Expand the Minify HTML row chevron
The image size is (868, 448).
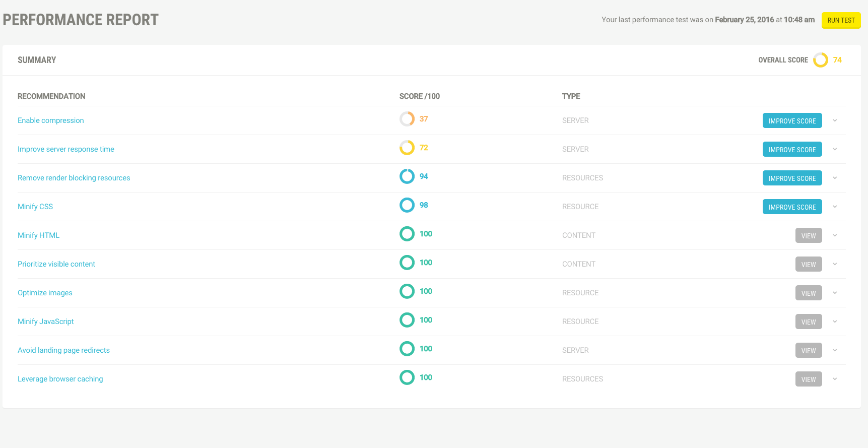(835, 235)
